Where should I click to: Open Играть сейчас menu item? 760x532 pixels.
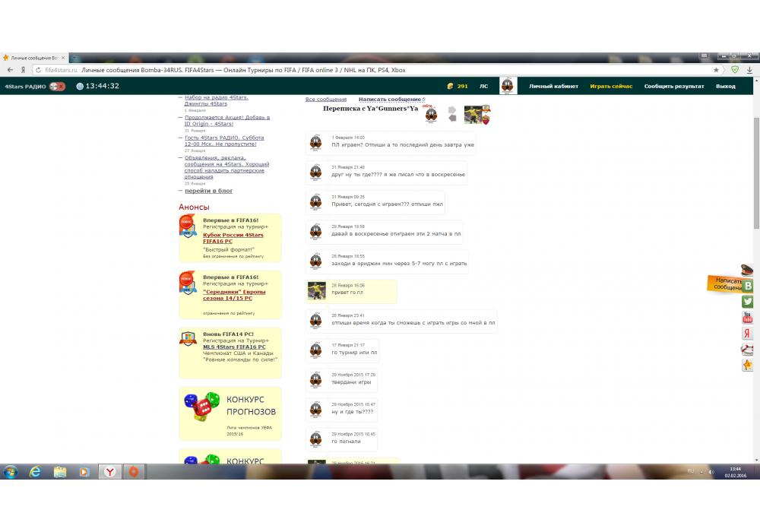pyautogui.click(x=611, y=86)
